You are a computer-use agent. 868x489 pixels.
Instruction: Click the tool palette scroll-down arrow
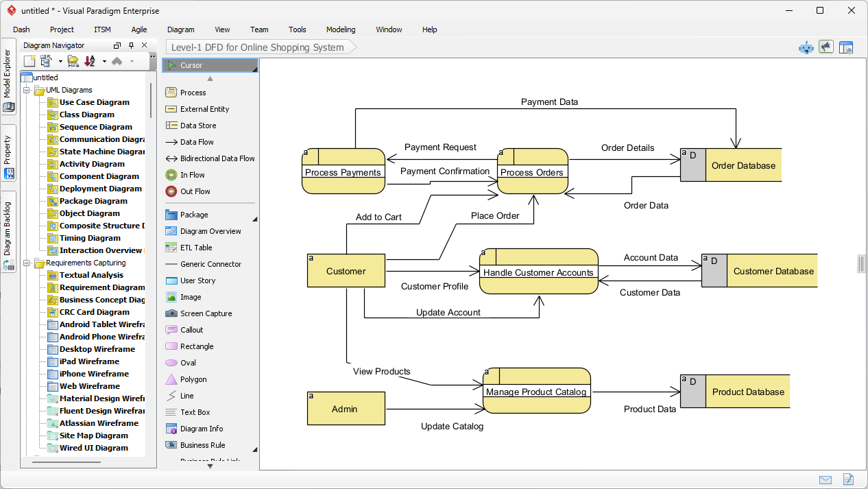[x=210, y=466]
